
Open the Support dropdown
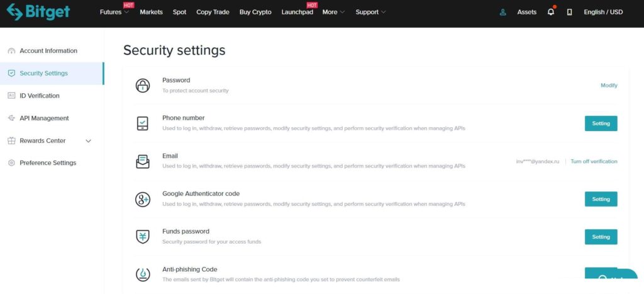[370, 12]
